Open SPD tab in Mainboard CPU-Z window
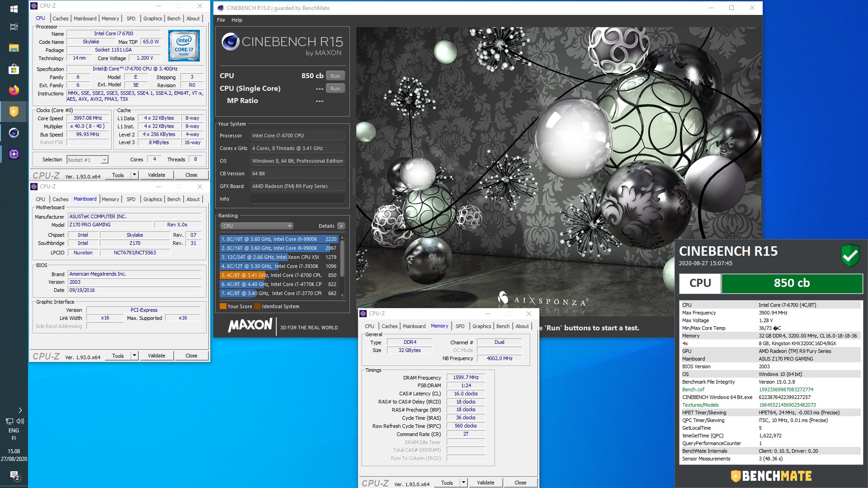The width and height of the screenshot is (868, 488). 131,199
